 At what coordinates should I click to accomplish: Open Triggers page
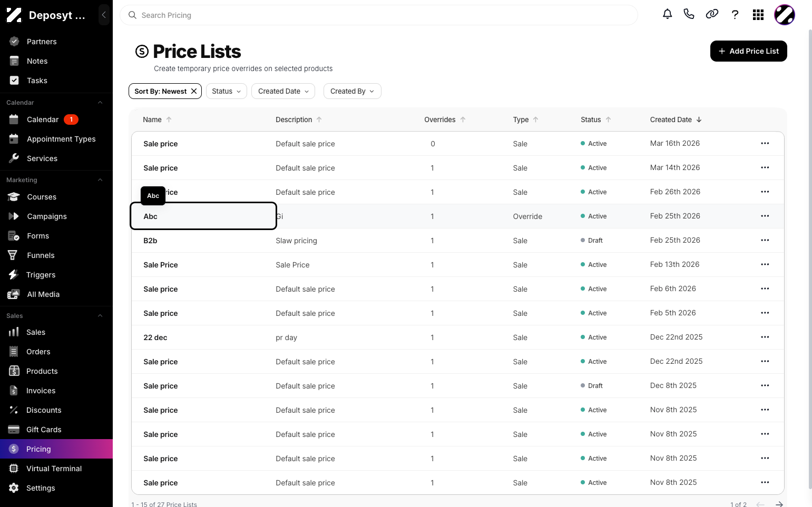pyautogui.click(x=56, y=275)
